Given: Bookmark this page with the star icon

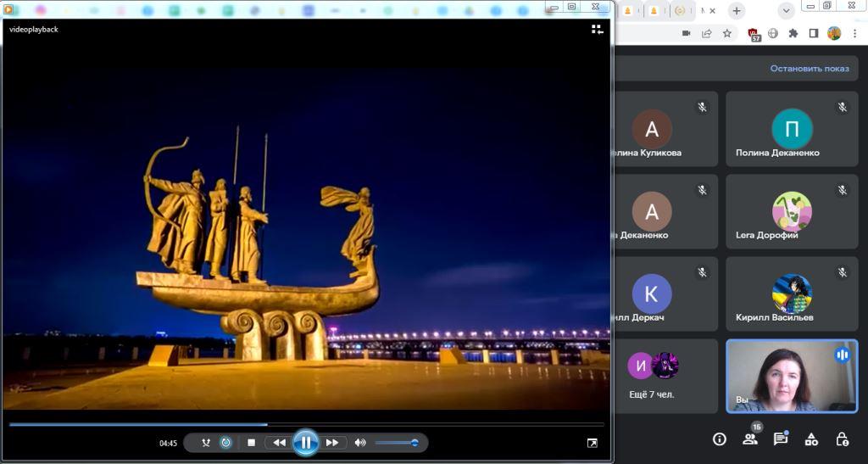Looking at the screenshot, I should (x=726, y=33).
